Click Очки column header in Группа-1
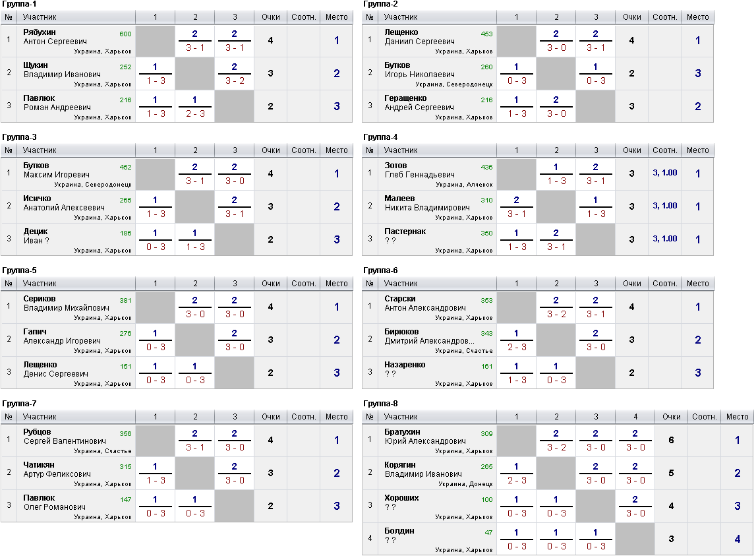756x556 pixels. coord(270,17)
